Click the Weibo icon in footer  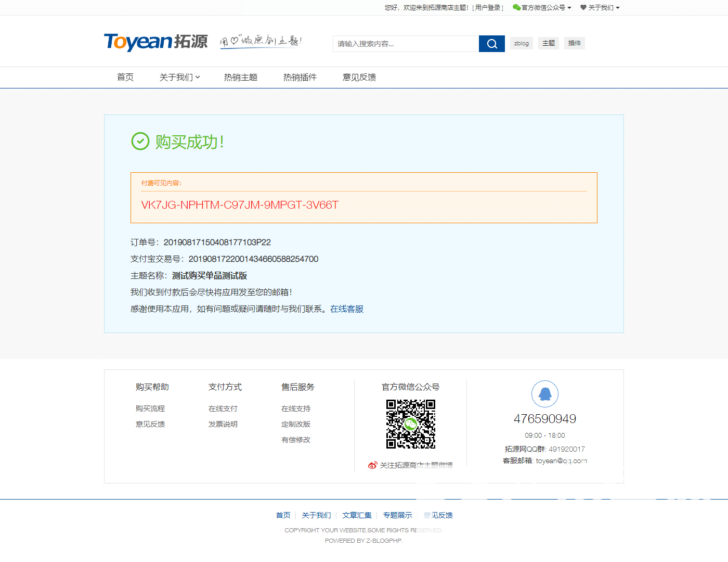tap(372, 465)
